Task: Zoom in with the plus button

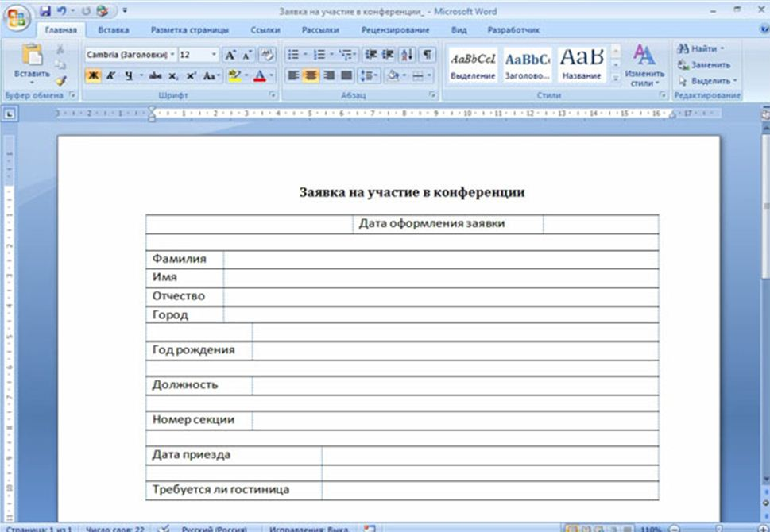Action: (x=763, y=529)
